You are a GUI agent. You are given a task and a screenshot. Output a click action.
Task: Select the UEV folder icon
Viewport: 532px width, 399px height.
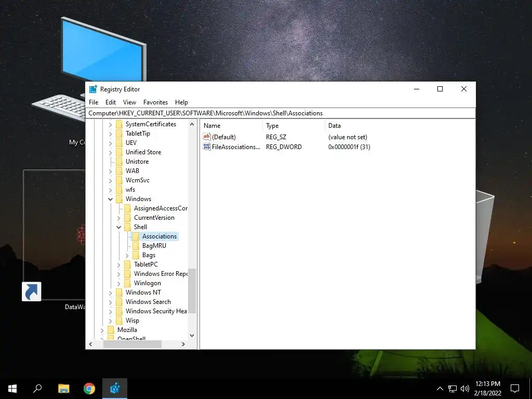click(x=119, y=143)
